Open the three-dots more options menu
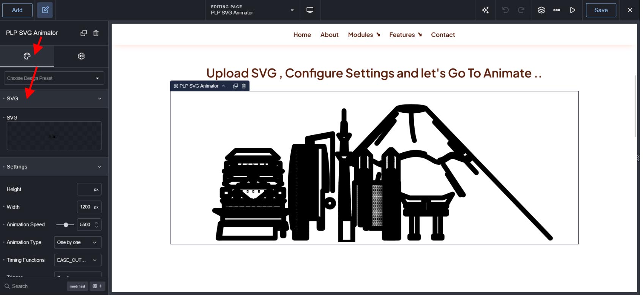The height and width of the screenshot is (297, 644). [x=557, y=10]
